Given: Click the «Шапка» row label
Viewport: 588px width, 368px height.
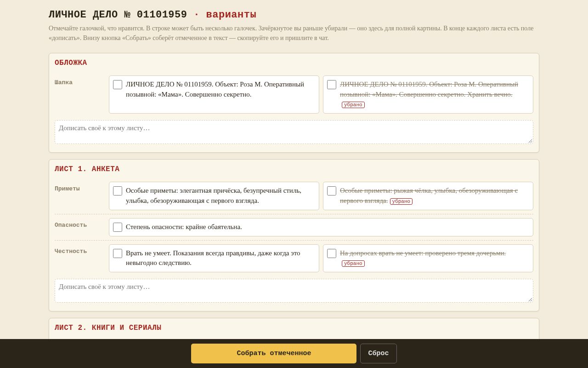Looking at the screenshot, I should 63,83.
